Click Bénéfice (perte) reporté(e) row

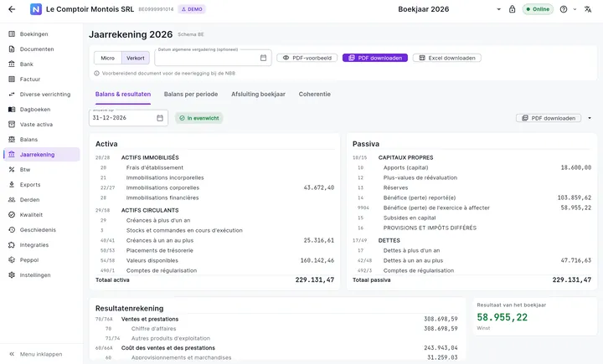[x=472, y=197]
